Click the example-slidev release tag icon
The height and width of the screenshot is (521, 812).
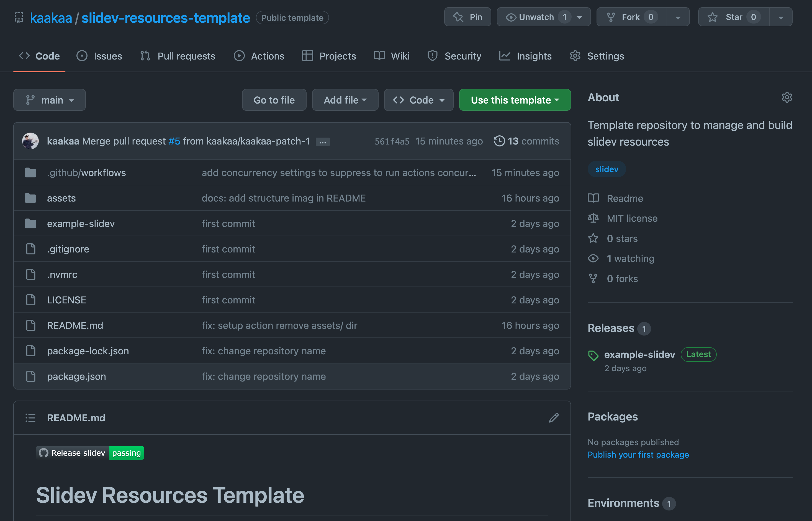pos(593,355)
